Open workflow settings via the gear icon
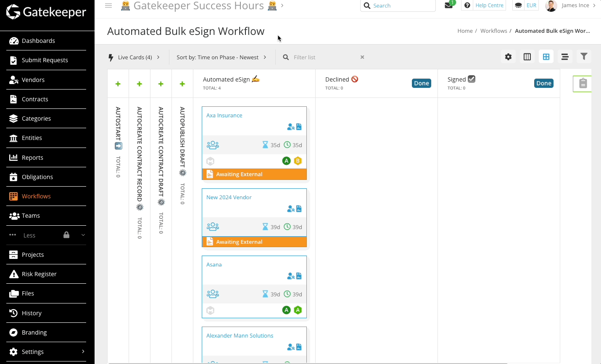The width and height of the screenshot is (601, 364). (508, 56)
